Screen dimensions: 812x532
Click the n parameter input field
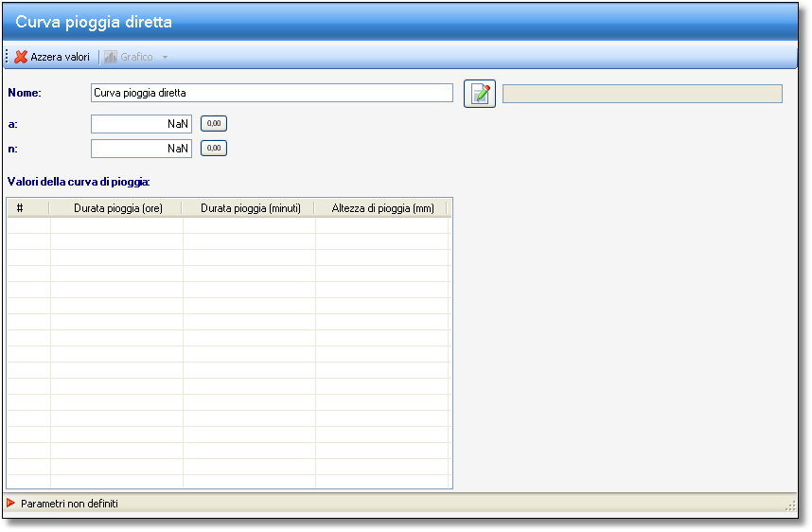pos(141,149)
